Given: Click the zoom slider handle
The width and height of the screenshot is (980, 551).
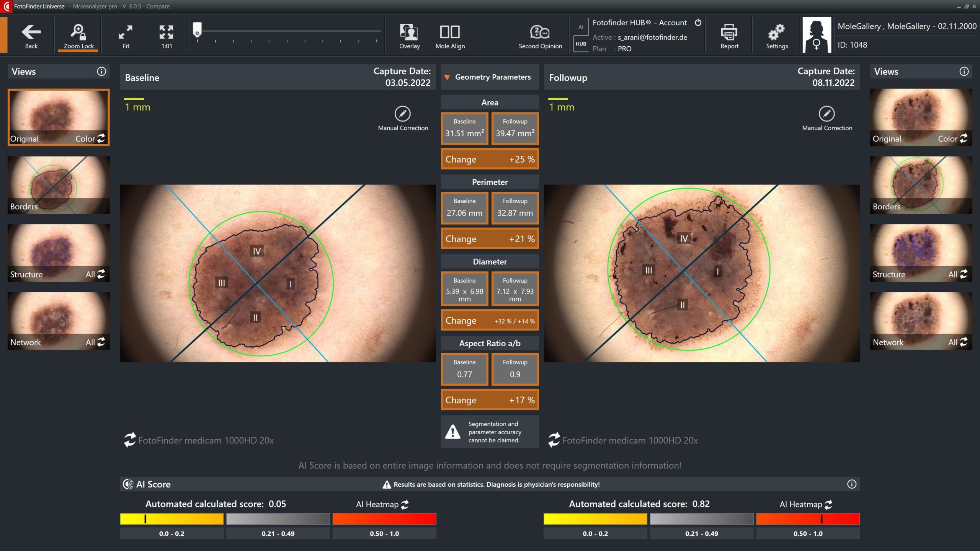Looking at the screenshot, I should click(197, 29).
